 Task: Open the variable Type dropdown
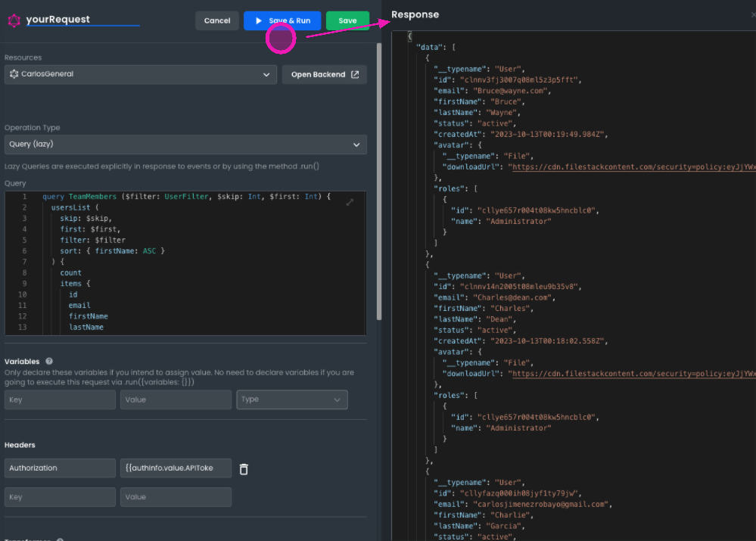292,400
